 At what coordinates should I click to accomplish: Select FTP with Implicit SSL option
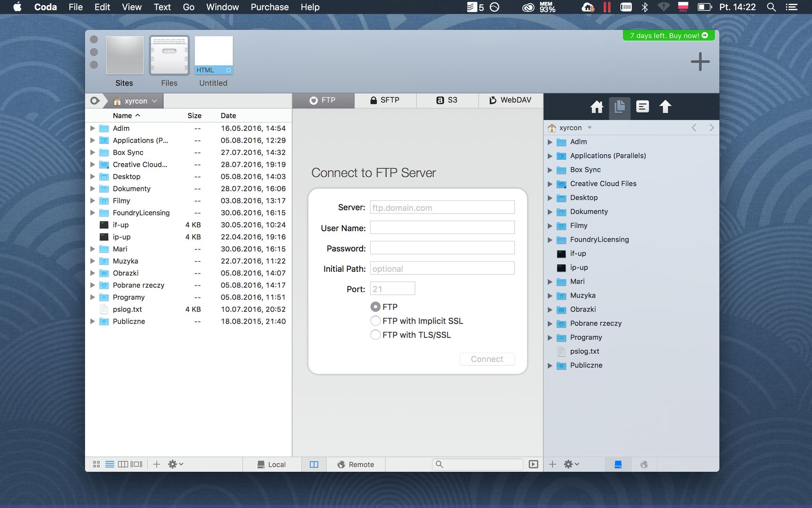click(375, 321)
